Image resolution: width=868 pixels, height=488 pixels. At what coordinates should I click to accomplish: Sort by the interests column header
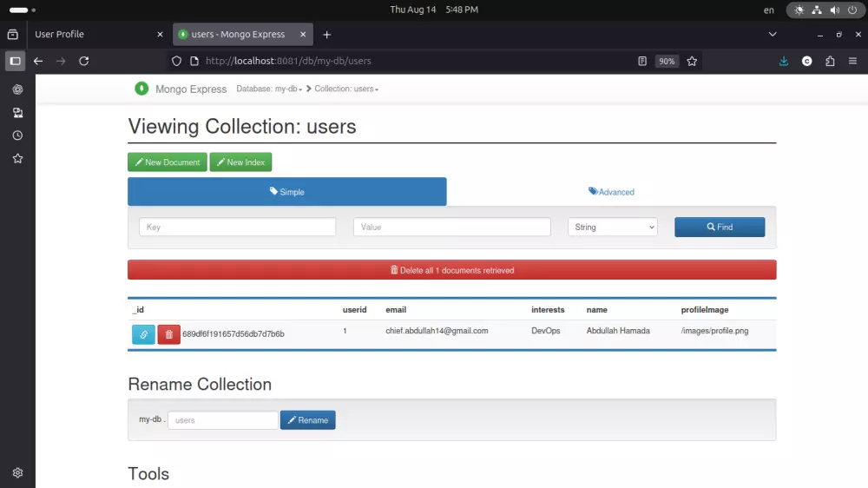coord(548,310)
